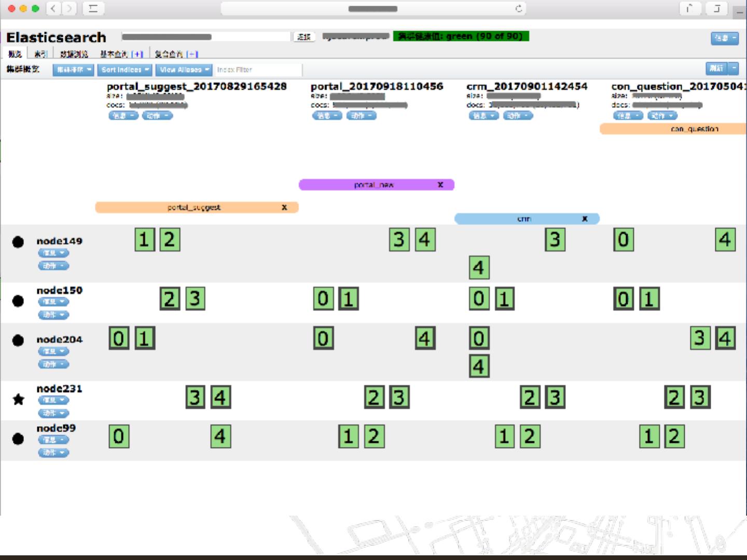Click the refresh button at top right
This screenshot has width=747, height=560.
716,68
